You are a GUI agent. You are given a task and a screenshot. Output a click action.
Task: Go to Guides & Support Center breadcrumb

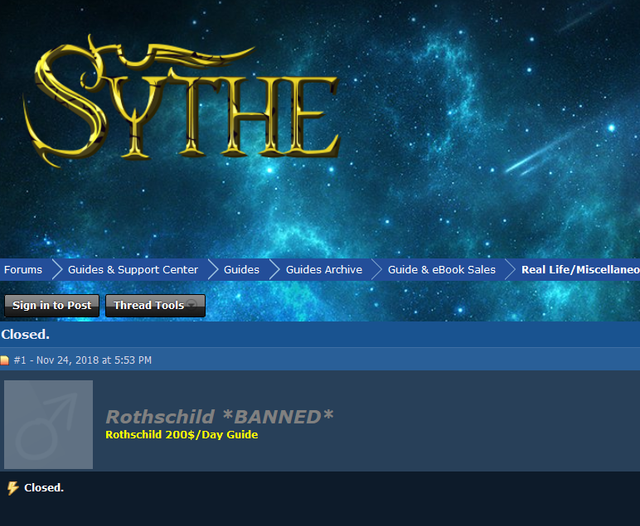click(133, 270)
